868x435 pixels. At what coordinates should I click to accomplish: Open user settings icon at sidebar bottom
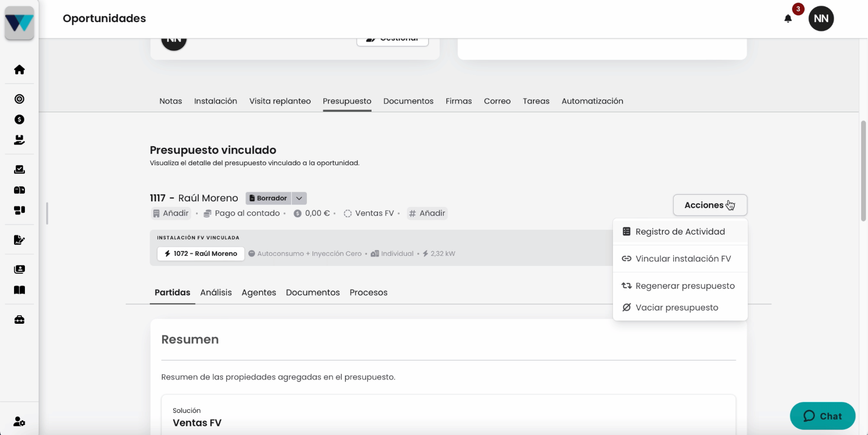[x=19, y=421]
